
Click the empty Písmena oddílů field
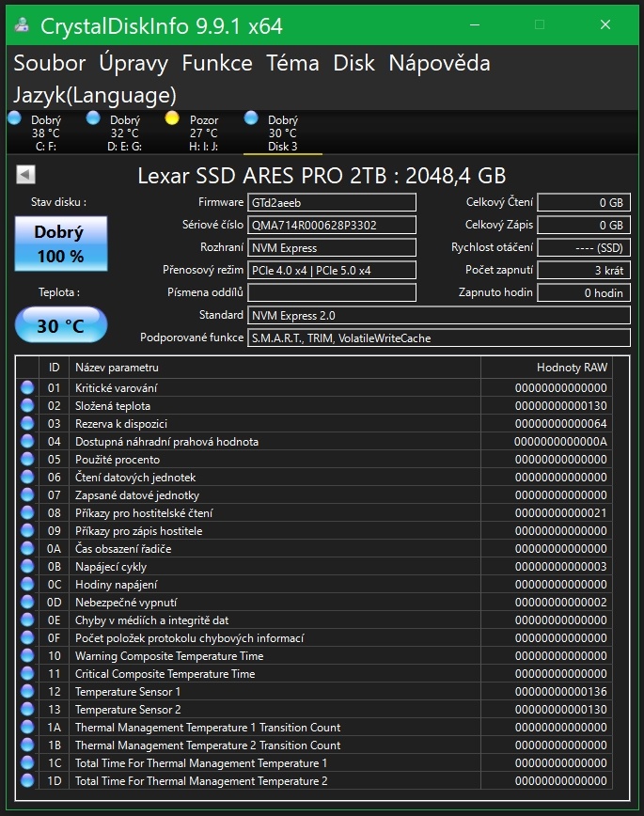(332, 292)
